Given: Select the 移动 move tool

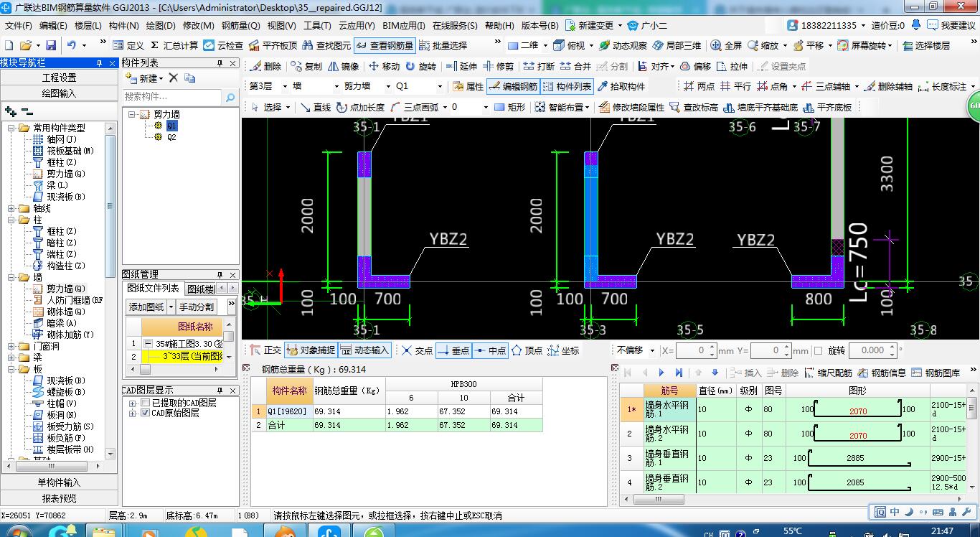Looking at the screenshot, I should 384,66.
